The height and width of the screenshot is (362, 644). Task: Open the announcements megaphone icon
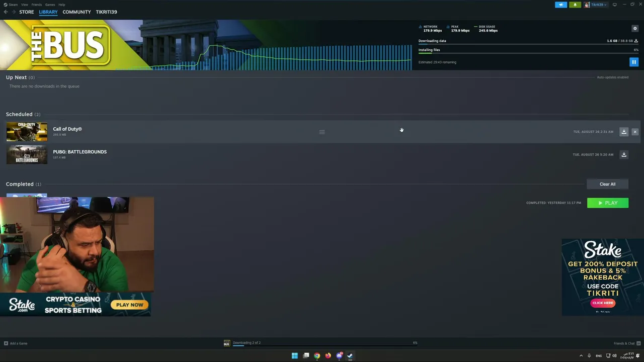(x=561, y=5)
